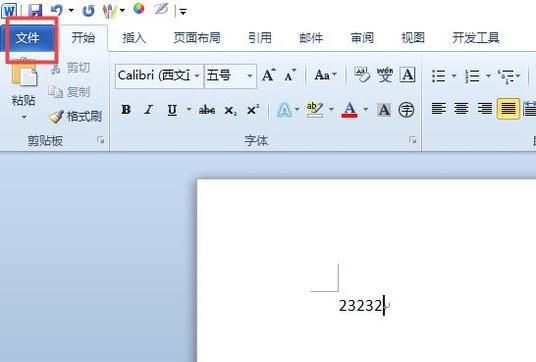The image size is (536, 362).
Task: Open the Change Case Aa dropdown
Action: pyautogui.click(x=325, y=75)
